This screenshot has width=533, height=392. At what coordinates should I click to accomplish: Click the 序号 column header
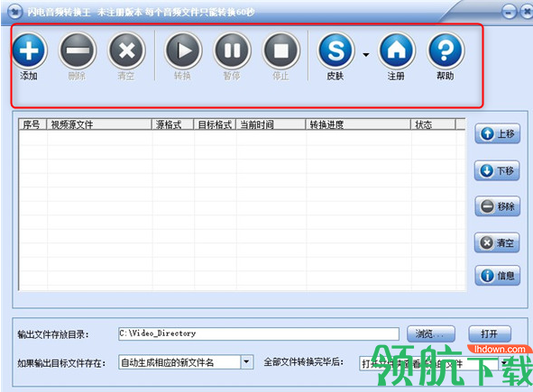[x=32, y=124]
